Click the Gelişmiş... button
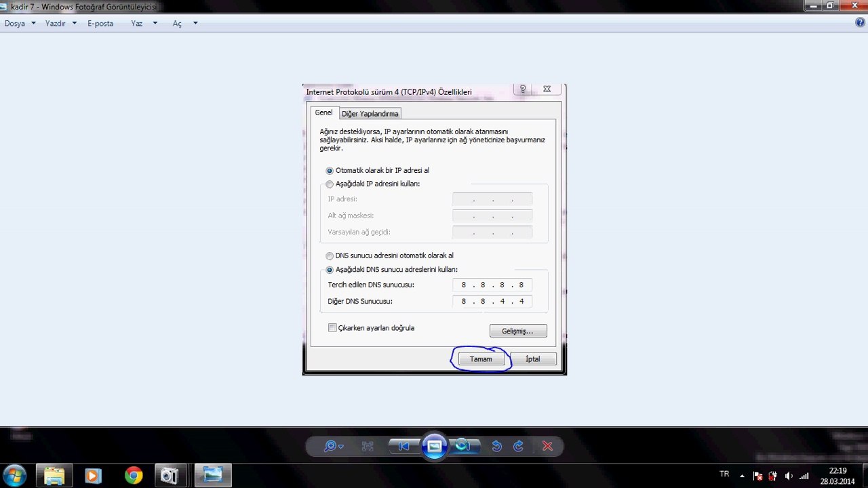The width and height of the screenshot is (868, 488). [x=518, y=331]
